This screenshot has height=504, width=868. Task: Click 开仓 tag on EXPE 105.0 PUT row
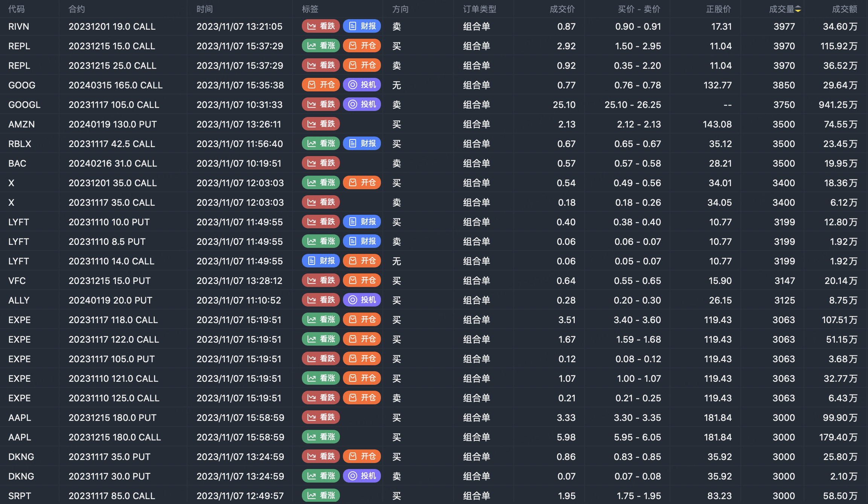pyautogui.click(x=362, y=359)
